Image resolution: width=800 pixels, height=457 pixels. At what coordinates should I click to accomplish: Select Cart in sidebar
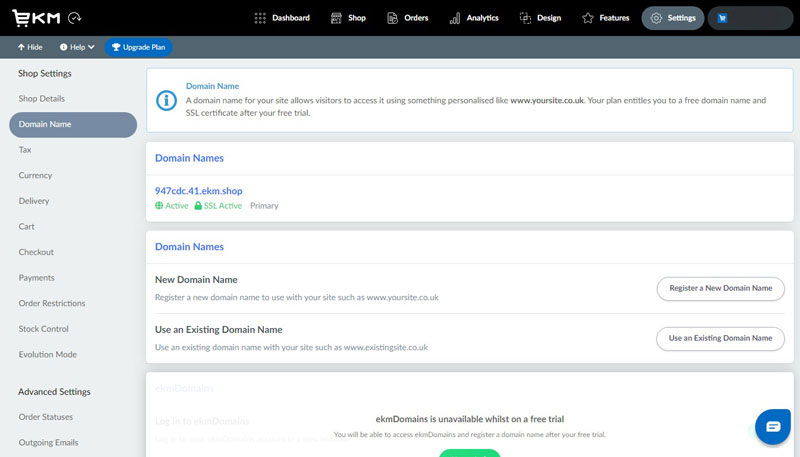pos(27,226)
